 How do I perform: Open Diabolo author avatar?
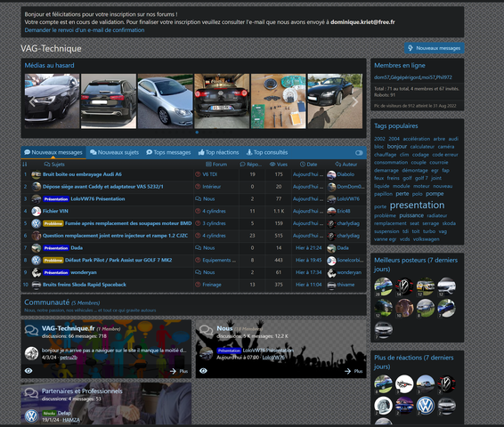coord(331,174)
